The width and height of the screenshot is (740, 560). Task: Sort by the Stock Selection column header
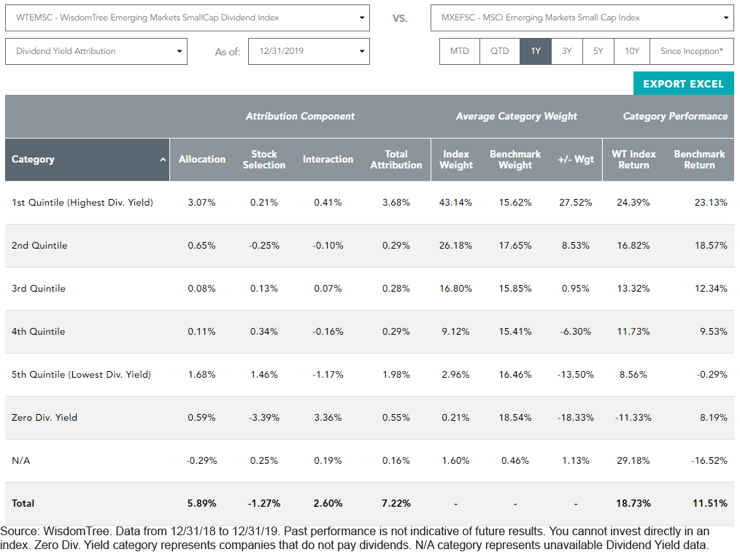point(263,160)
